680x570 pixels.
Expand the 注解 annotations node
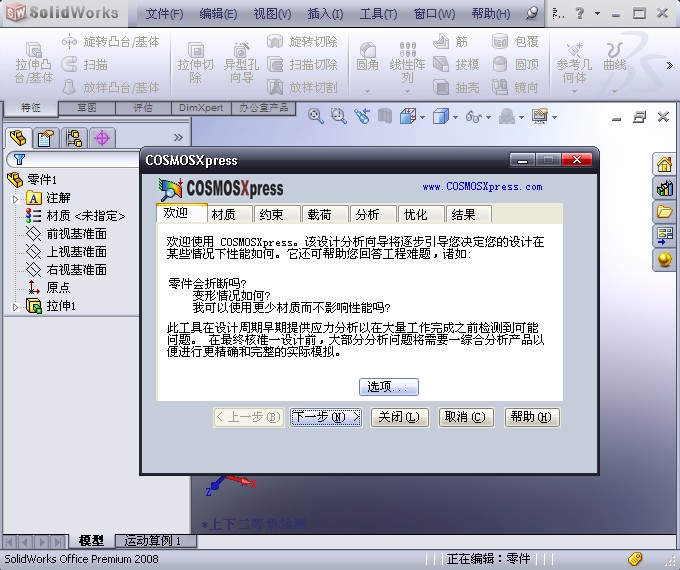pyautogui.click(x=15, y=199)
